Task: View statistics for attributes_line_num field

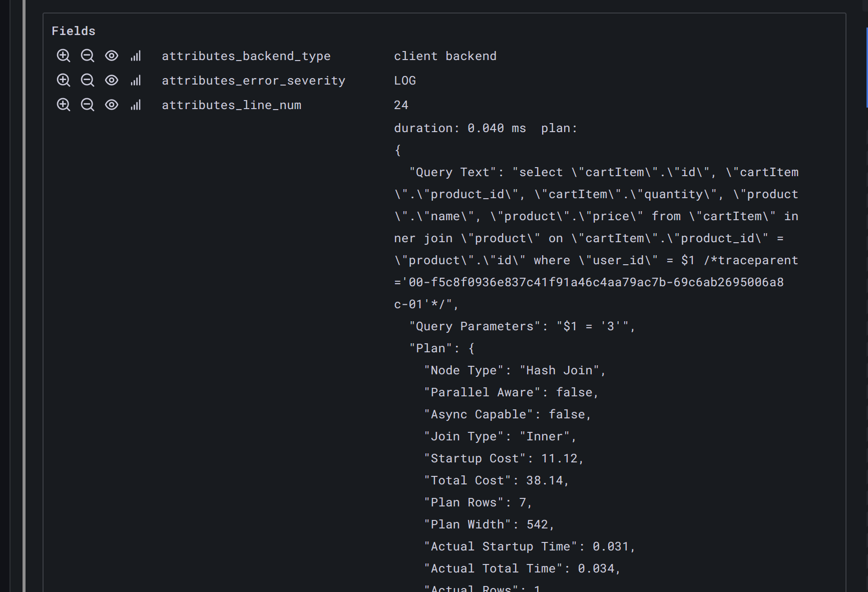Action: click(136, 105)
